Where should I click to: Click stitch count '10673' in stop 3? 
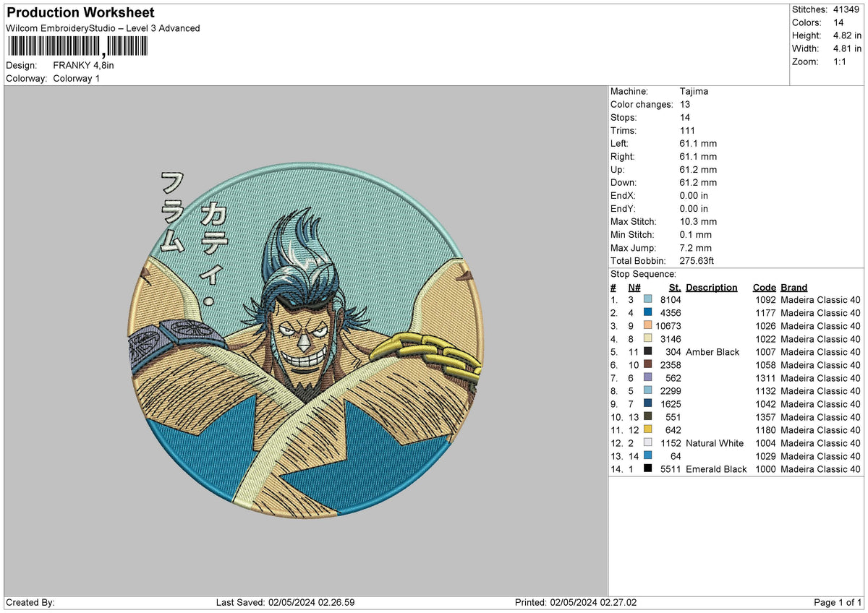668,326
